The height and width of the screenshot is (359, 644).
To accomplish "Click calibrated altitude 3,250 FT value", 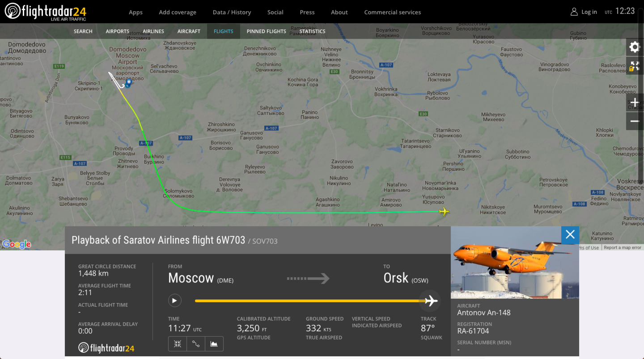I will click(x=252, y=329).
